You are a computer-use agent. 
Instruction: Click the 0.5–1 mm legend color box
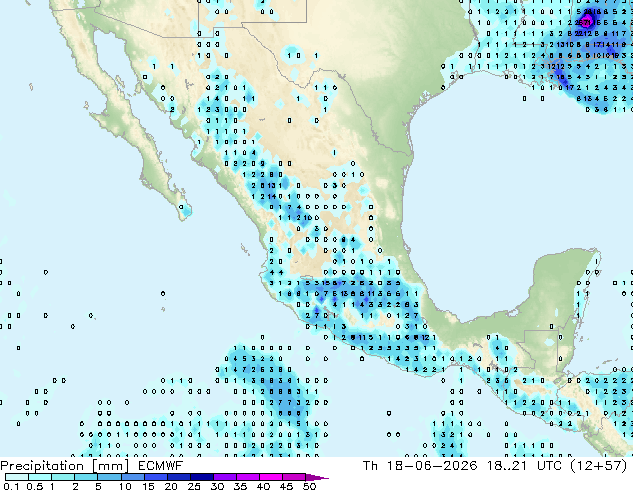(x=40, y=477)
